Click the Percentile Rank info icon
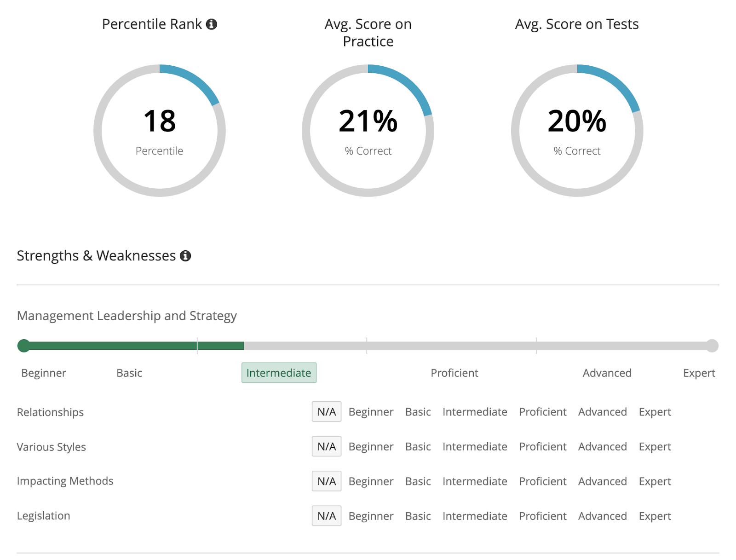736x560 pixels. [x=212, y=24]
